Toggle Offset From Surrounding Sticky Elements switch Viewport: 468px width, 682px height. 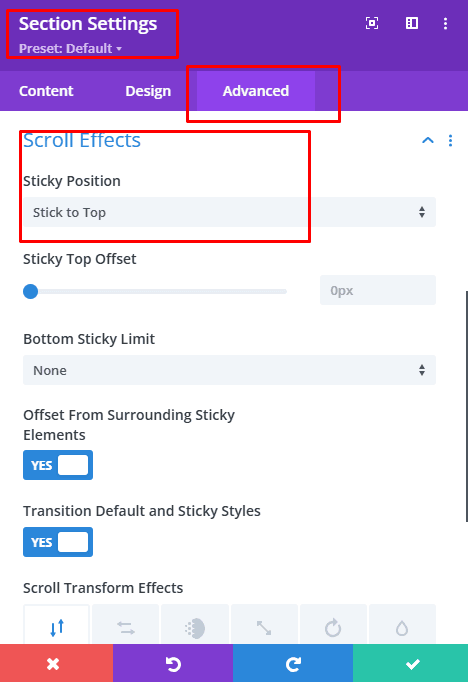pos(58,465)
